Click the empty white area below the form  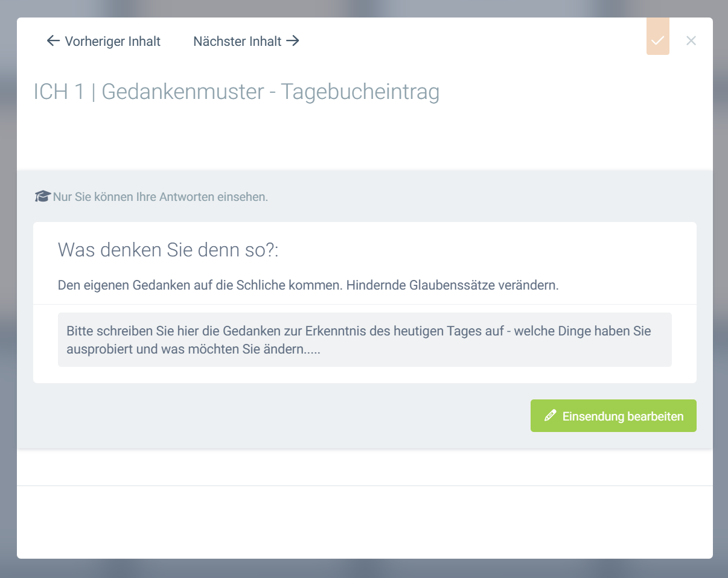(365, 522)
